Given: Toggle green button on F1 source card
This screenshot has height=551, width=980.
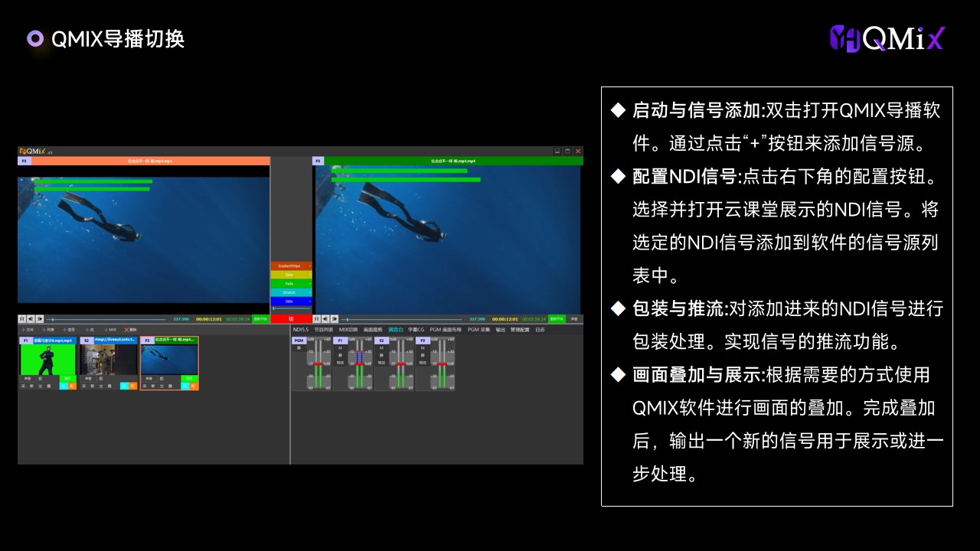Looking at the screenshot, I should pyautogui.click(x=67, y=378).
